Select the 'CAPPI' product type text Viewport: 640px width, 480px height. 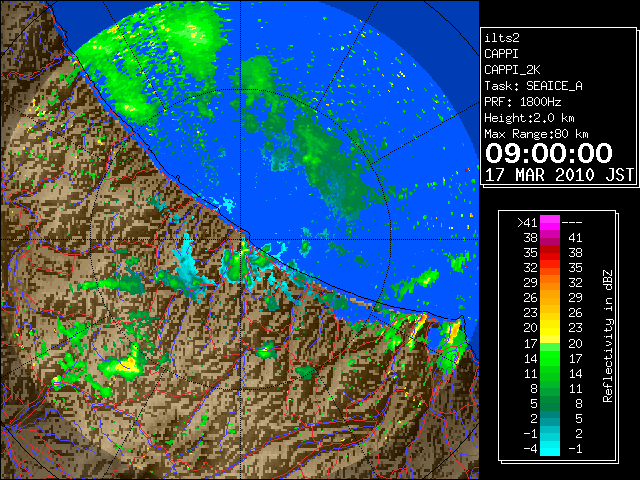click(x=501, y=54)
